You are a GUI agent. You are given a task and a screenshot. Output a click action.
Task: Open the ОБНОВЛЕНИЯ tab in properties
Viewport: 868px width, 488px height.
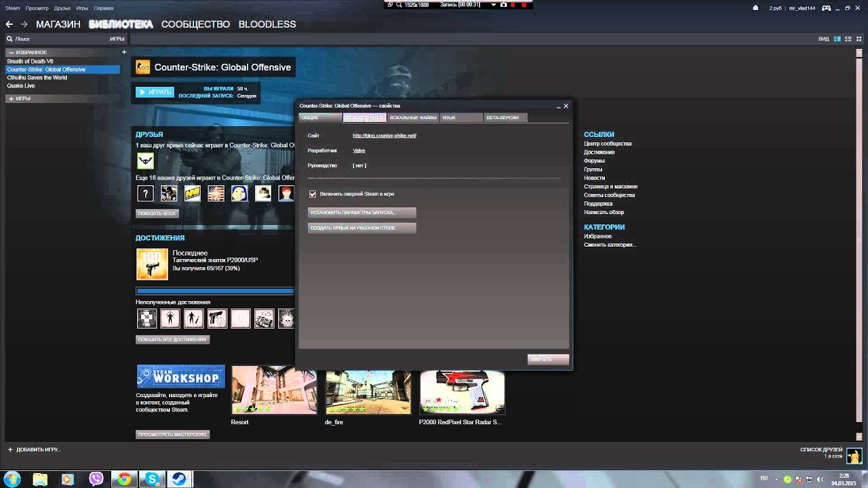point(365,118)
